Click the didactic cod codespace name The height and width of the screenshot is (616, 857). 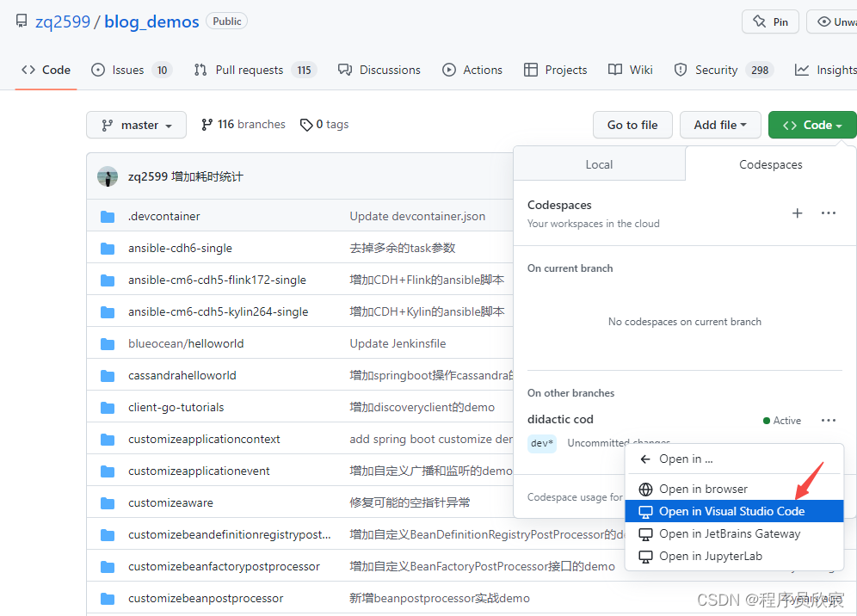click(x=560, y=419)
